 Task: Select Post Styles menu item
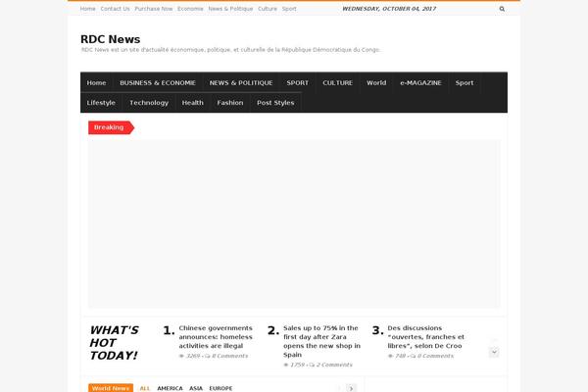pyautogui.click(x=275, y=103)
